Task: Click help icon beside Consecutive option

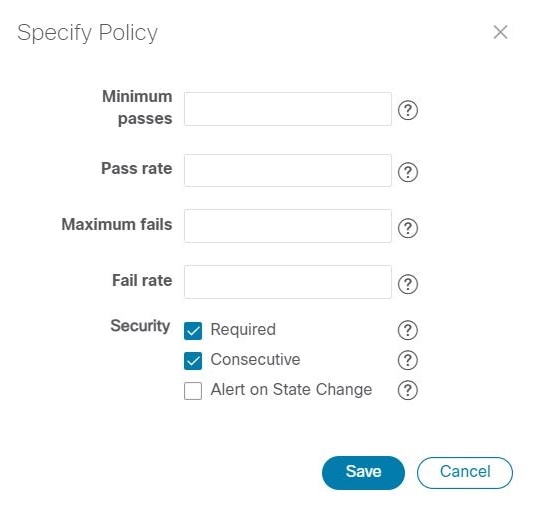Action: pyautogui.click(x=408, y=360)
